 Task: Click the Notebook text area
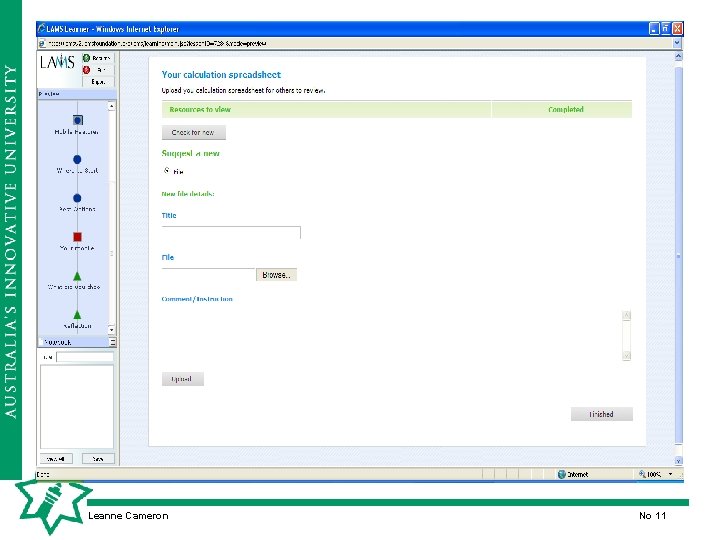tap(77, 406)
